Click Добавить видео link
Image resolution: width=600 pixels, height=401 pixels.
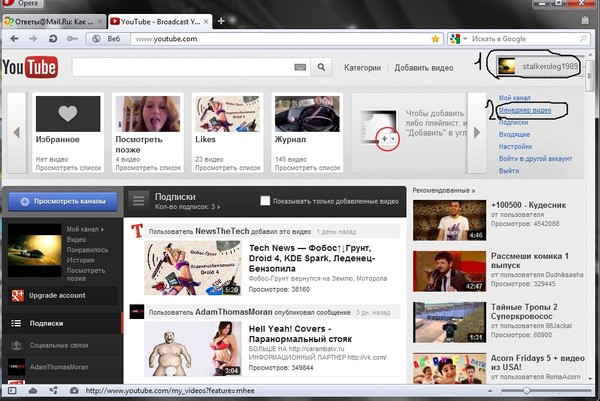click(x=424, y=68)
